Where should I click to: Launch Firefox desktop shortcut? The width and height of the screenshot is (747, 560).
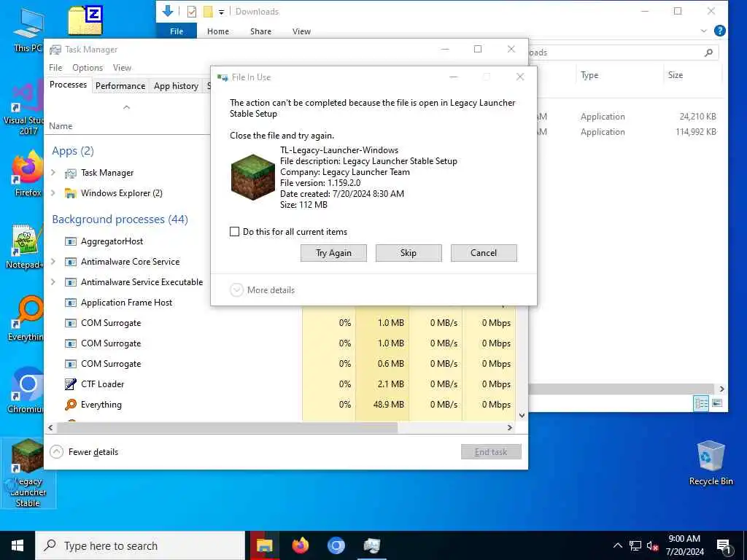28,172
